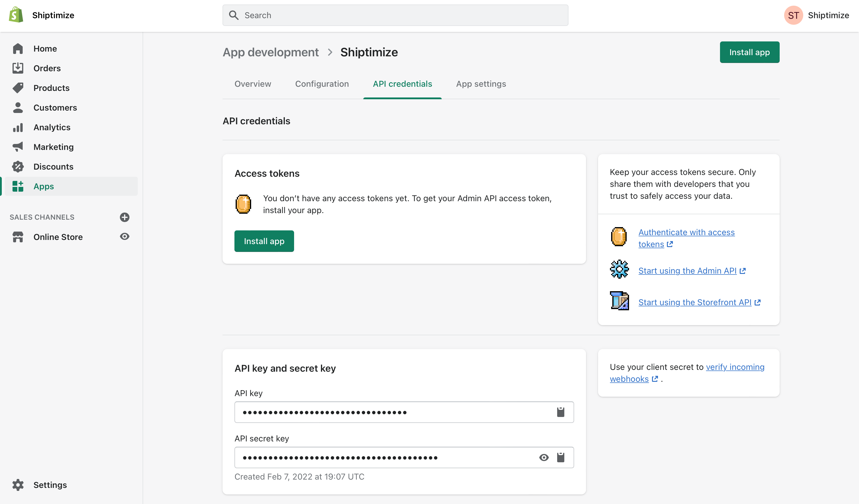Screen dimensions: 859x504
Task: Add a sales channel with plus icon
Action: 125,217
